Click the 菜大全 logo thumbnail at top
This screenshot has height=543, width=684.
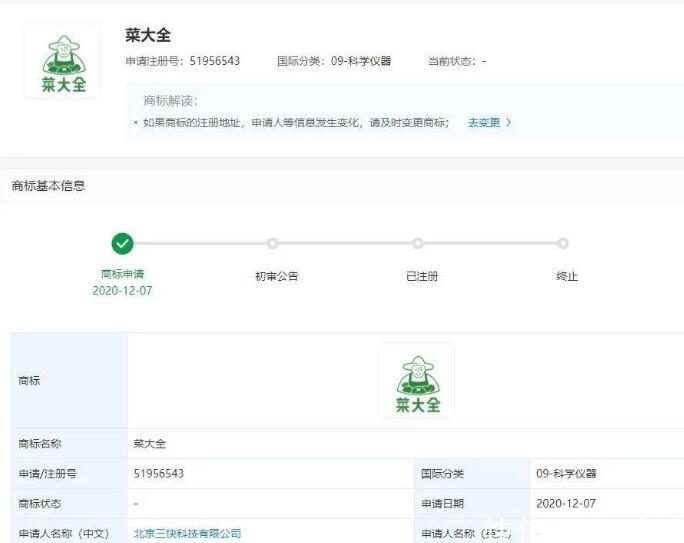(63, 61)
